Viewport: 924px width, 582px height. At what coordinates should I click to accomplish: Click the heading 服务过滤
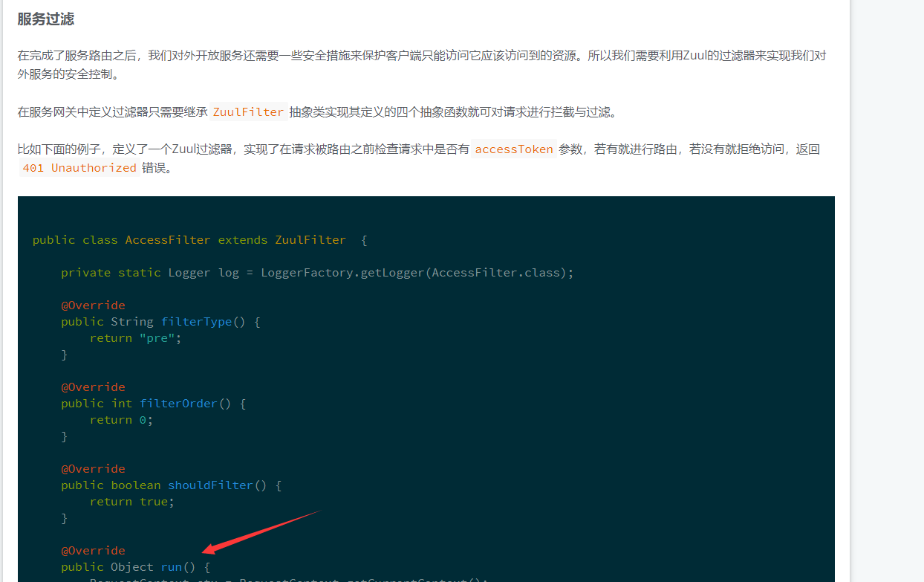click(x=46, y=19)
